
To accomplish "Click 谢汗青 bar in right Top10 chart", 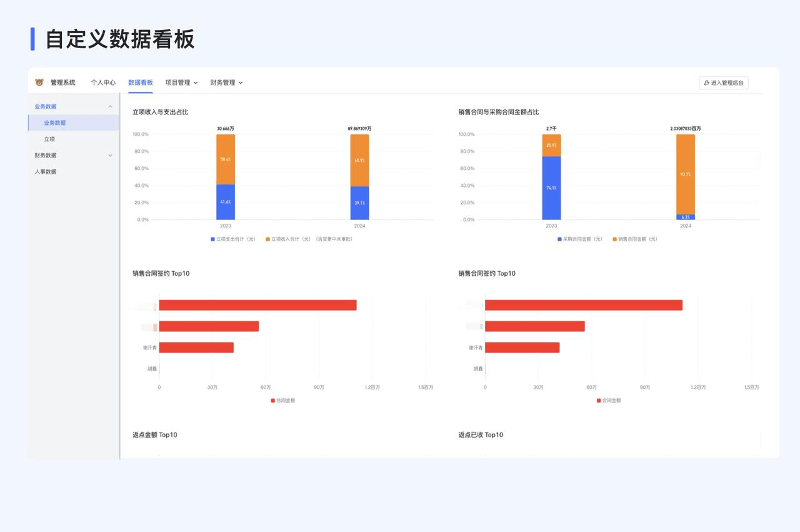I will 522,348.
